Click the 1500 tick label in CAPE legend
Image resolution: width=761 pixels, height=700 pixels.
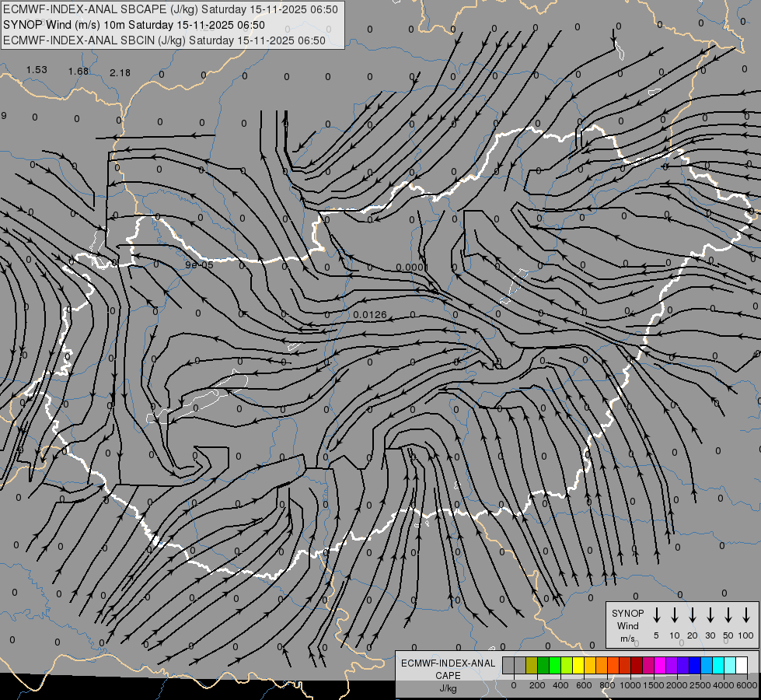[654, 685]
